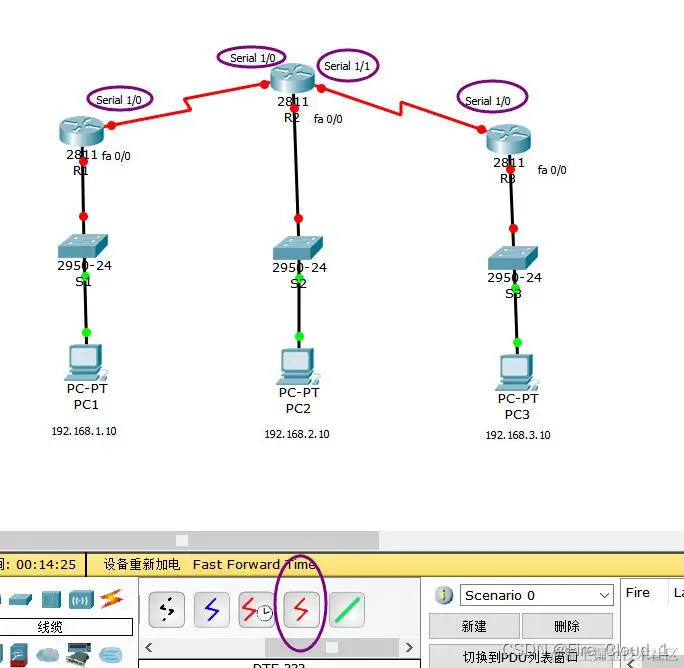Choose the Hubs device category icon
684x668 pixels.
click(x=51, y=599)
